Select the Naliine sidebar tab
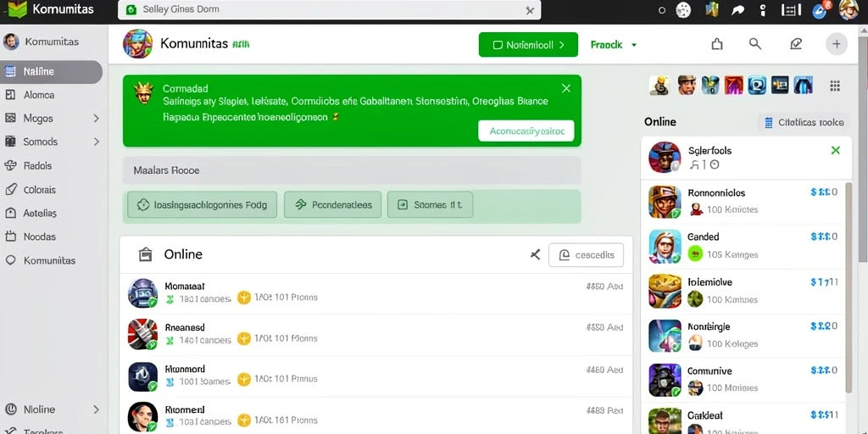This screenshot has height=434, width=868. 52,71
